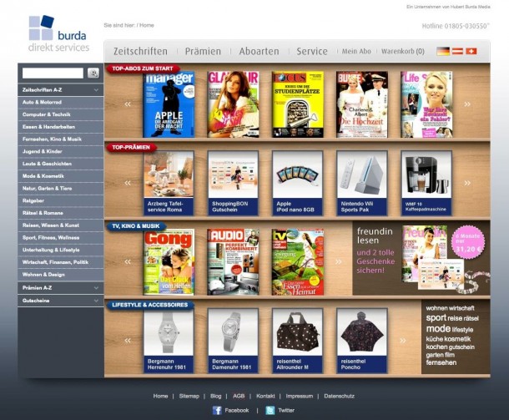The width and height of the screenshot is (509, 420).
Task: Open the Zeitschriften main menu
Action: coord(140,51)
